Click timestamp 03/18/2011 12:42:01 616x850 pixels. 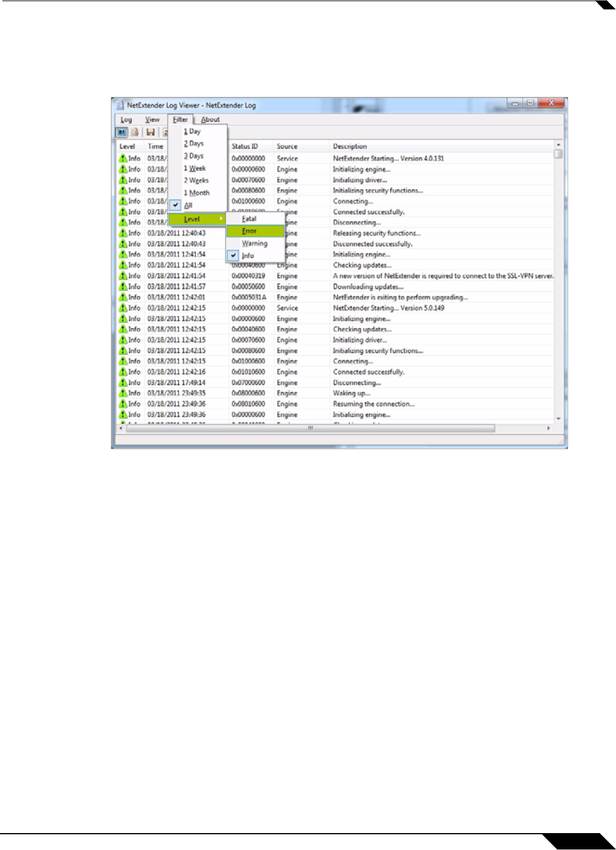click(x=176, y=298)
